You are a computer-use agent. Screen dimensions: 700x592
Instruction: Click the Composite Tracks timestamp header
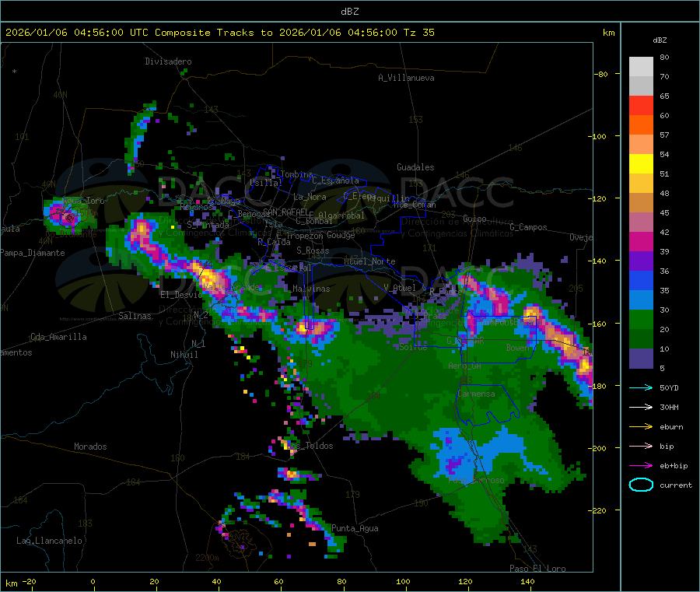(219, 33)
